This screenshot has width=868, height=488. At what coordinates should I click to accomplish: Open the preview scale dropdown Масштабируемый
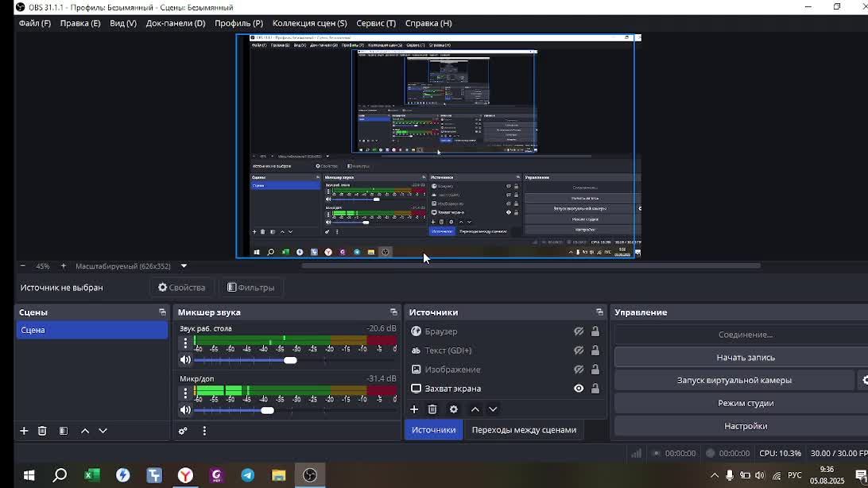[184, 266]
